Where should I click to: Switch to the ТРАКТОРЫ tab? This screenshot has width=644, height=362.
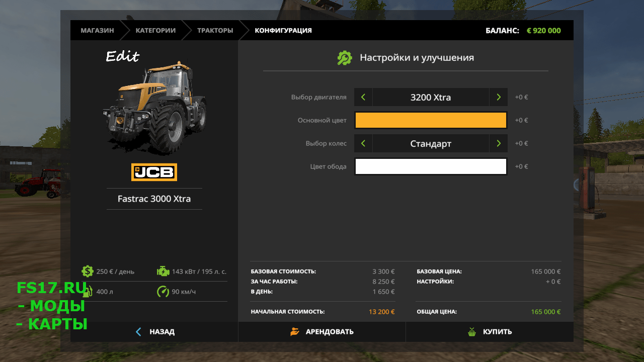pos(215,30)
